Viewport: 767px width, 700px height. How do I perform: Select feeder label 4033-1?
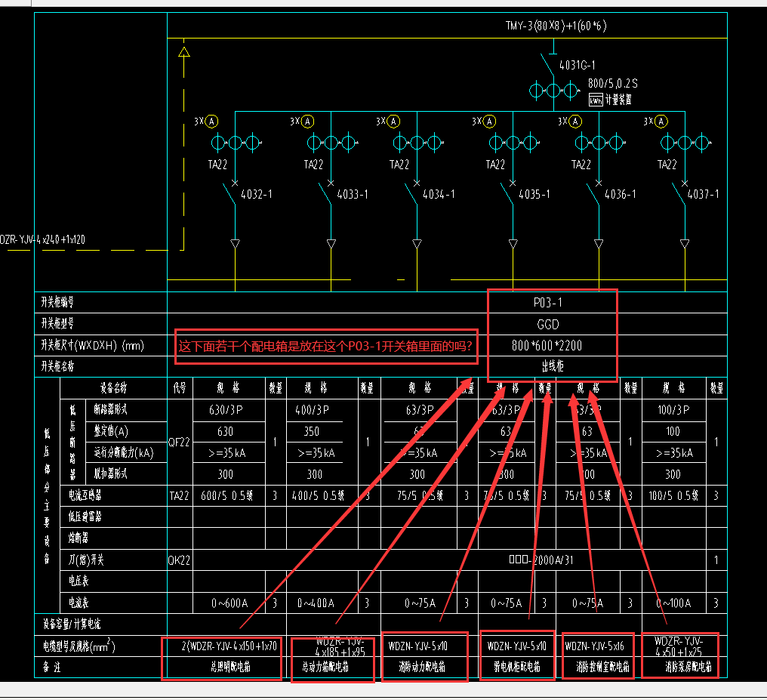[353, 194]
